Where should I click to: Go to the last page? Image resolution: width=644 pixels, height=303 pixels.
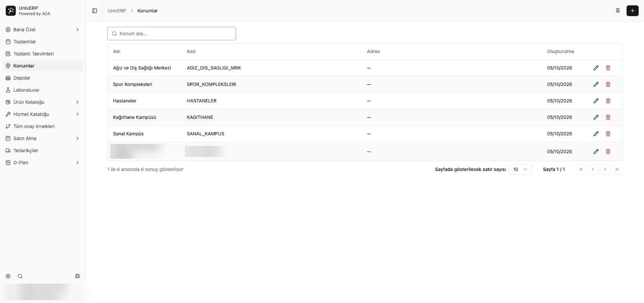617,169
